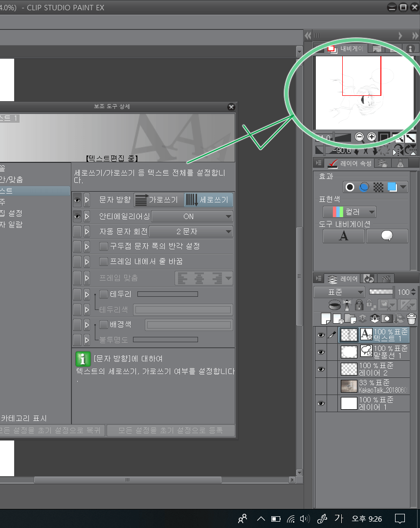Switch to Auto Action tab

tap(369, 279)
